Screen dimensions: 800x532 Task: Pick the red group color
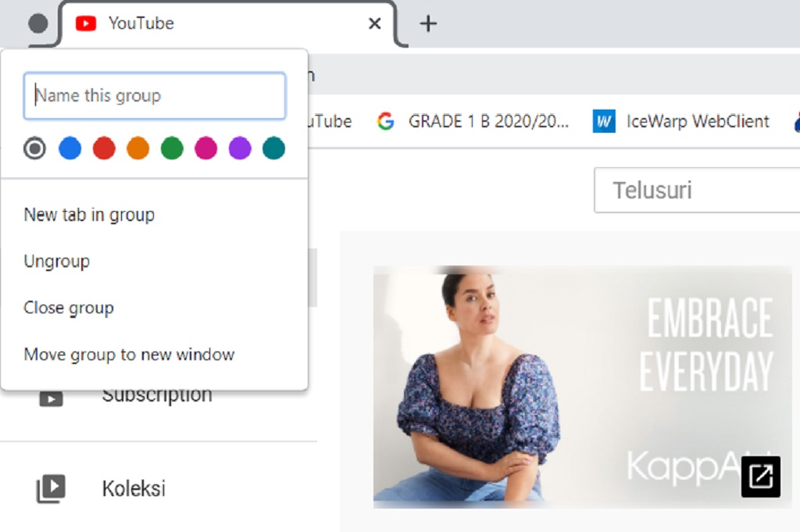[104, 148]
